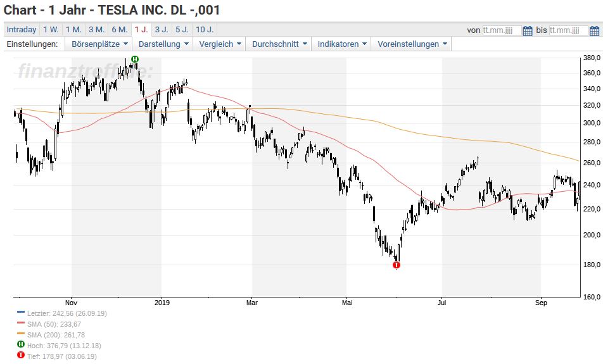The height and width of the screenshot is (364, 603).
Task: Click the '300,0' y-axis value
Action: pyautogui.click(x=592, y=123)
